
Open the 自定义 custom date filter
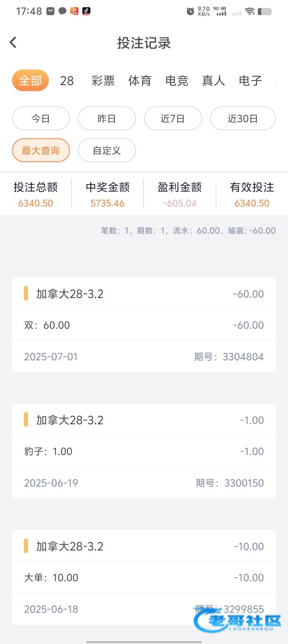pyautogui.click(x=107, y=151)
